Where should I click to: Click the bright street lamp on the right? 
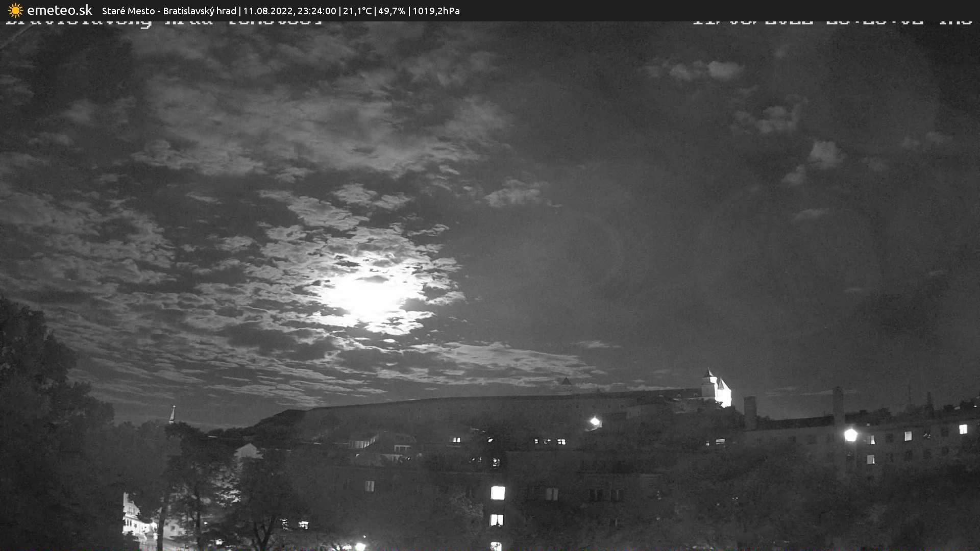pyautogui.click(x=850, y=435)
